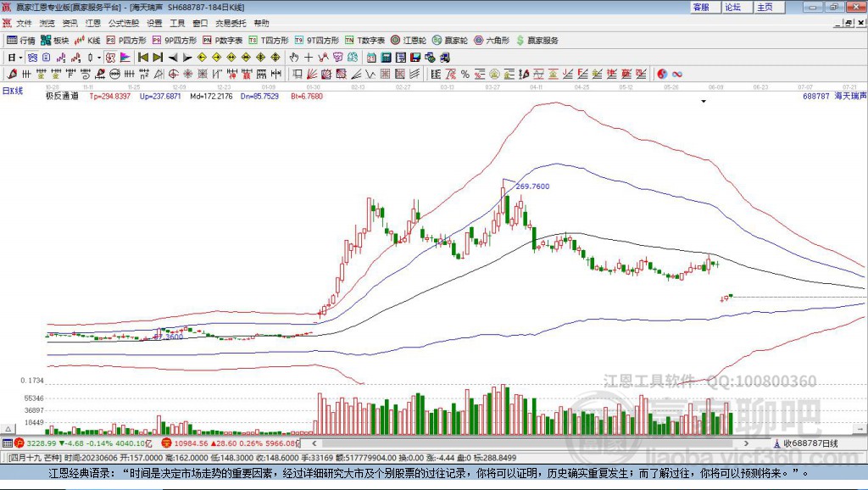Open the 9P四方形 tool

pyautogui.click(x=174, y=41)
